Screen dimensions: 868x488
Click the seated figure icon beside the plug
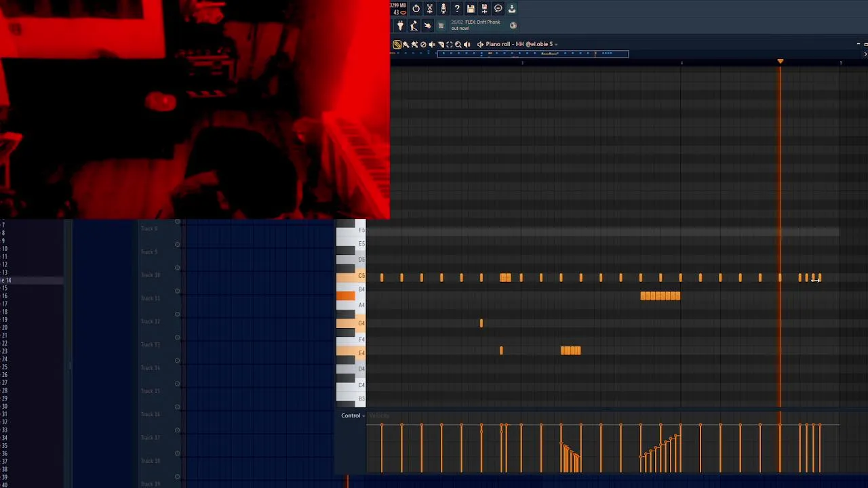[x=414, y=25]
